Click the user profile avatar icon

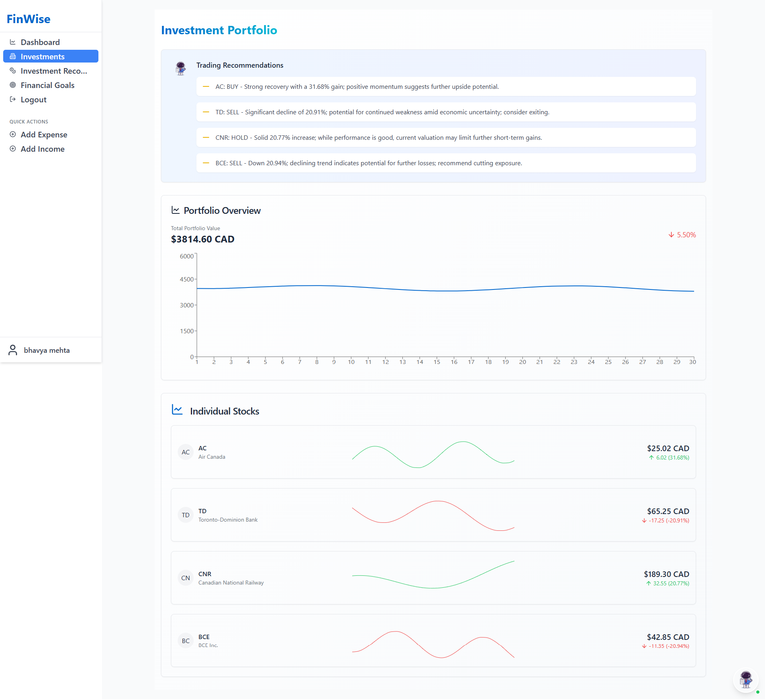point(13,350)
